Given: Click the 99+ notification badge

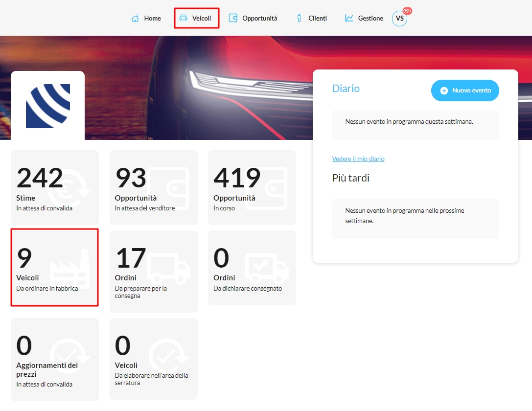Looking at the screenshot, I should click(407, 11).
